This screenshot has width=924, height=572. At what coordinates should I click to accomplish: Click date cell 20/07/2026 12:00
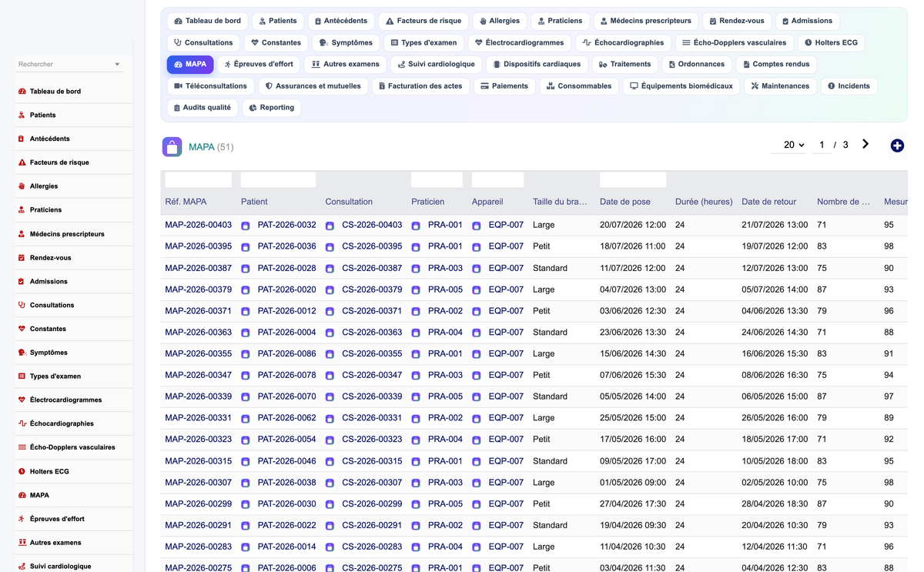633,225
